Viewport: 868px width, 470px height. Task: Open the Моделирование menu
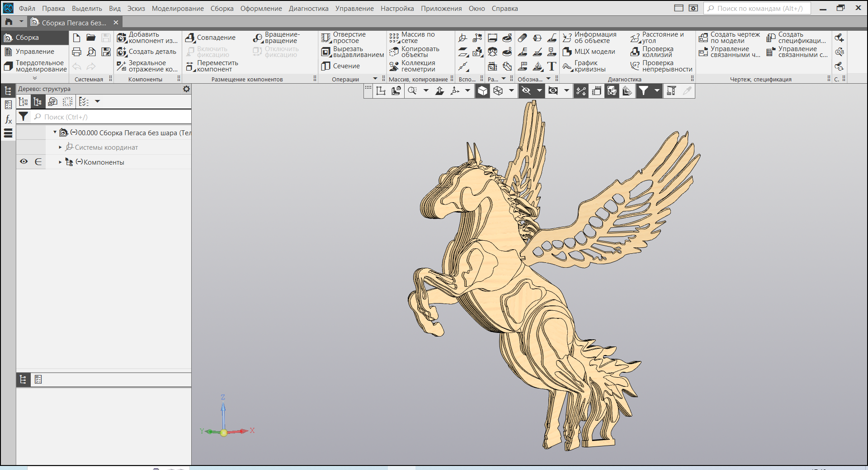coord(177,9)
